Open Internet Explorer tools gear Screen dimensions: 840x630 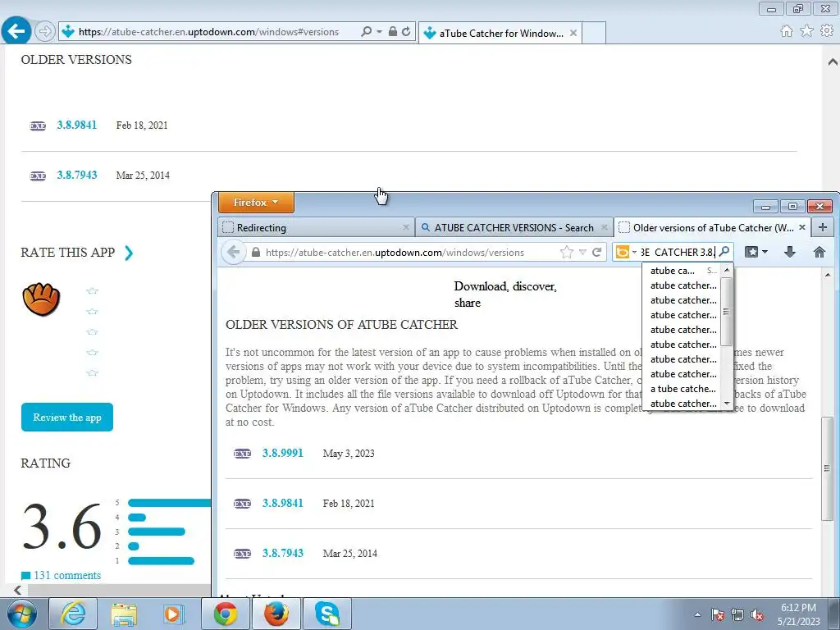point(827,31)
